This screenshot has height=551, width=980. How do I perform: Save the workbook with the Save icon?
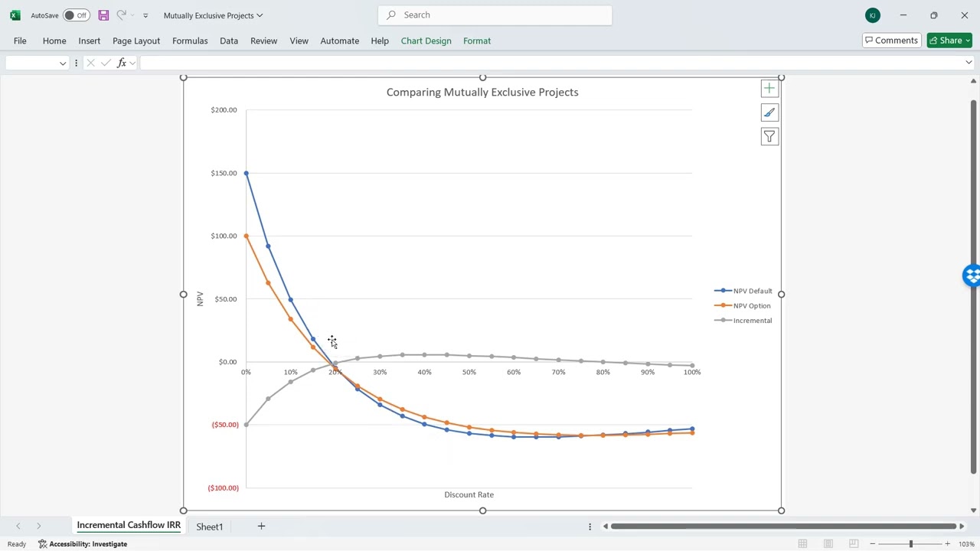point(103,15)
